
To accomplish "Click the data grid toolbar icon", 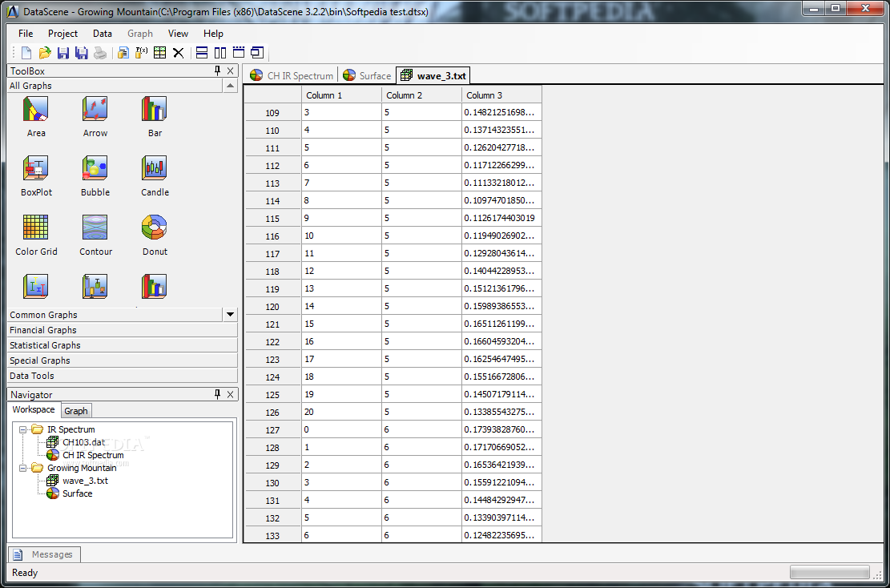I will click(x=160, y=53).
